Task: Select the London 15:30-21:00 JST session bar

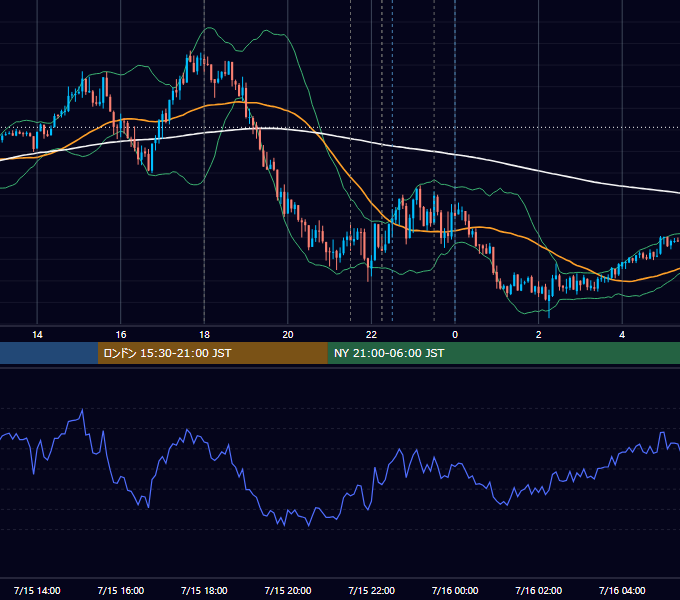Action: coord(212,353)
